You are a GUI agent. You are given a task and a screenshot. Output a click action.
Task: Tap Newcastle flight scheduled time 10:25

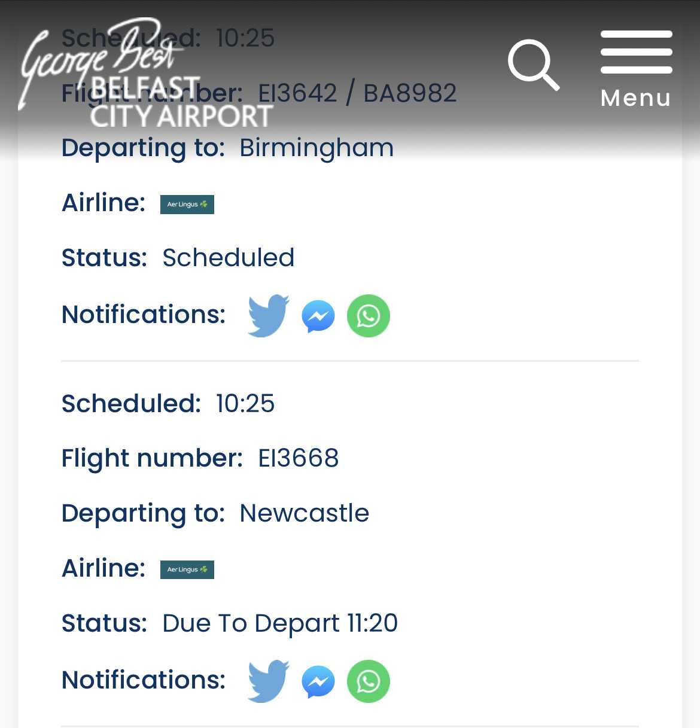(245, 404)
